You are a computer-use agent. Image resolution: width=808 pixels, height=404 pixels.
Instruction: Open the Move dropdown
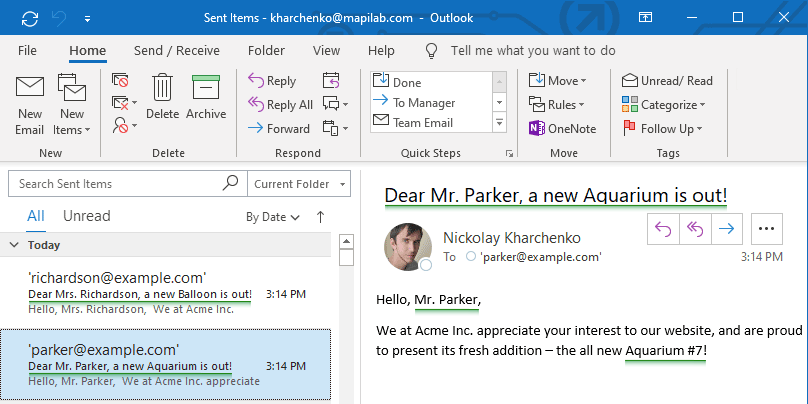[558, 80]
